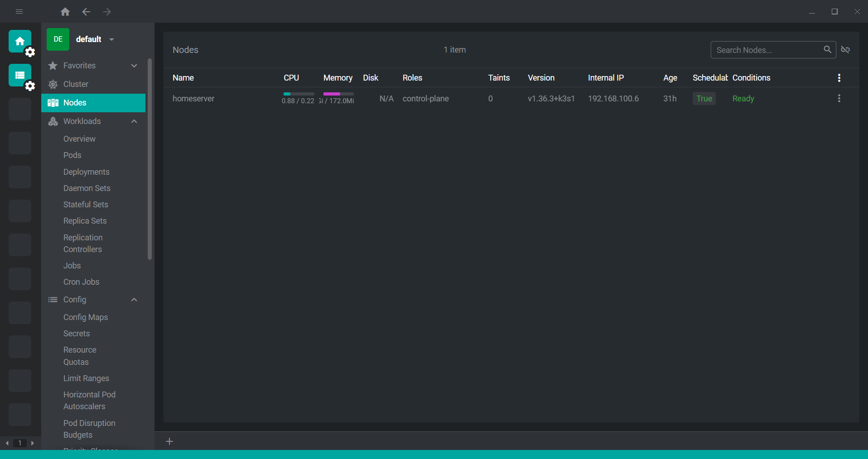The width and height of the screenshot is (868, 459).
Task: Open Daemon Sets in sidebar
Action: pyautogui.click(x=87, y=188)
